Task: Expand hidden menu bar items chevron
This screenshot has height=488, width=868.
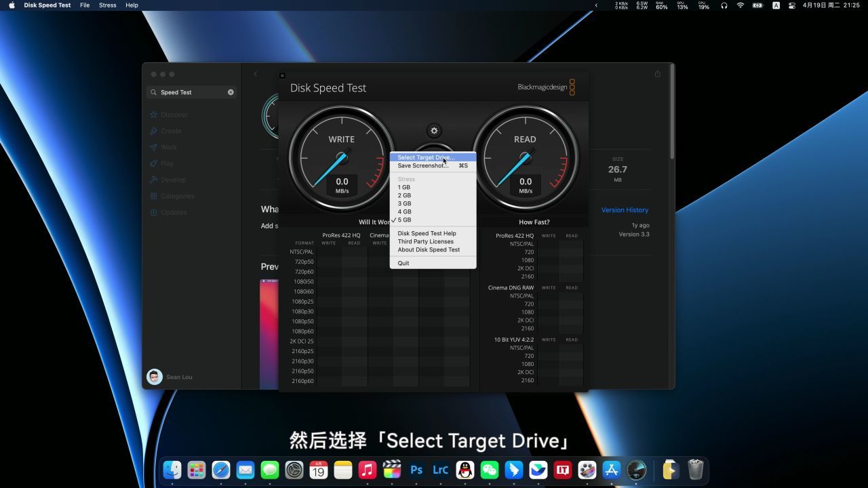Action: [x=597, y=5]
